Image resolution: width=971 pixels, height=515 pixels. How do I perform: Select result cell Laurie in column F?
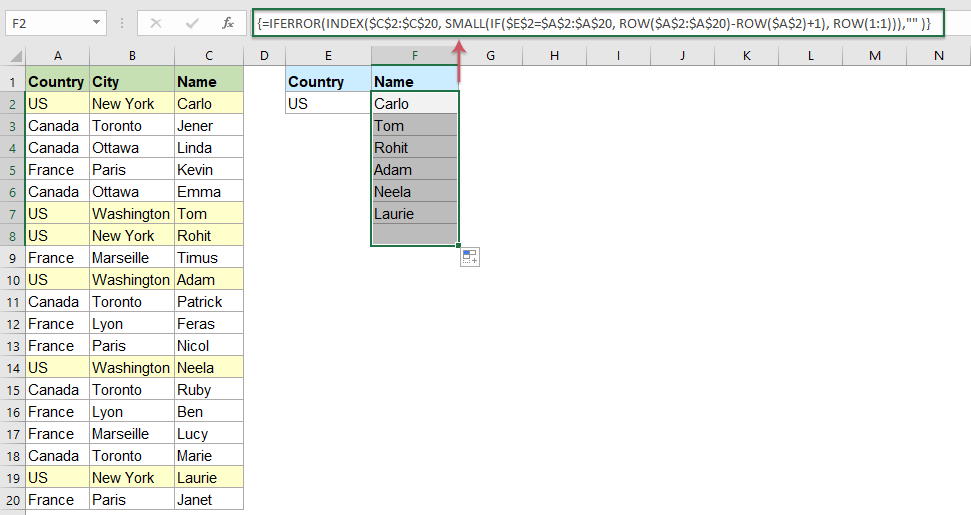tap(415, 214)
